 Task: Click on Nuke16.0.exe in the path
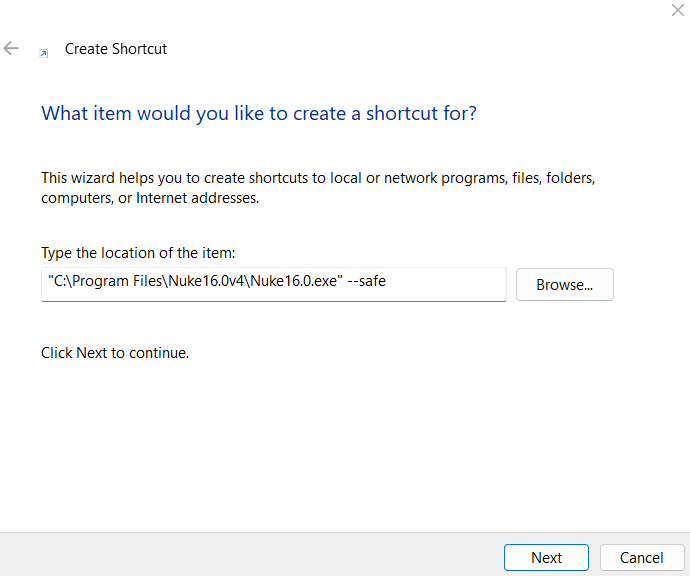click(296, 283)
